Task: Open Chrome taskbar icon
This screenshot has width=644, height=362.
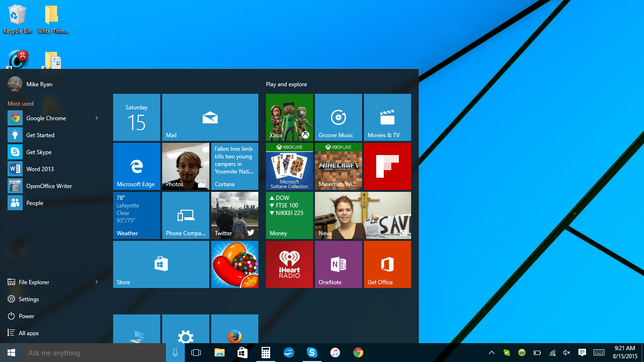Action: click(358, 353)
